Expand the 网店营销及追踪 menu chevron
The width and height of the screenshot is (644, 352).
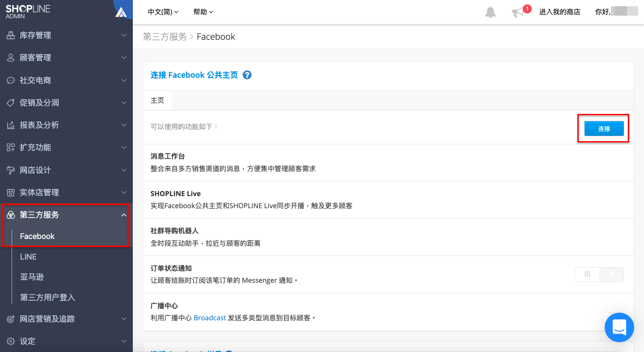pos(124,319)
